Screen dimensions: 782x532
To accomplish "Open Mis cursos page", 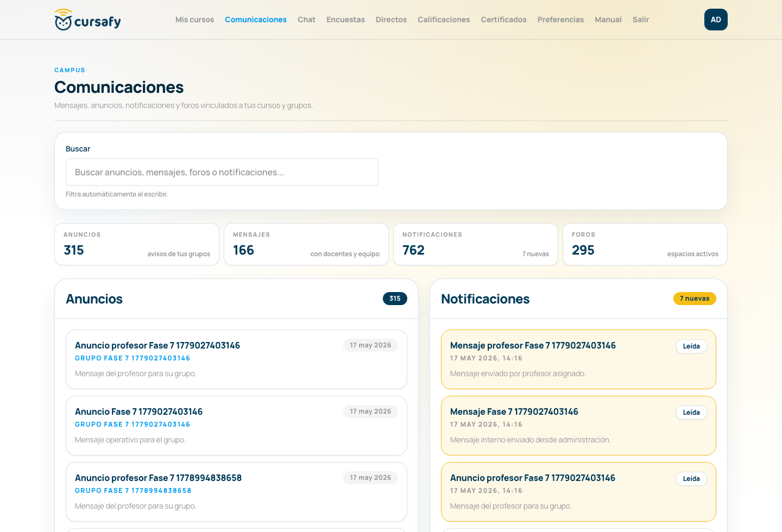I will [194, 20].
